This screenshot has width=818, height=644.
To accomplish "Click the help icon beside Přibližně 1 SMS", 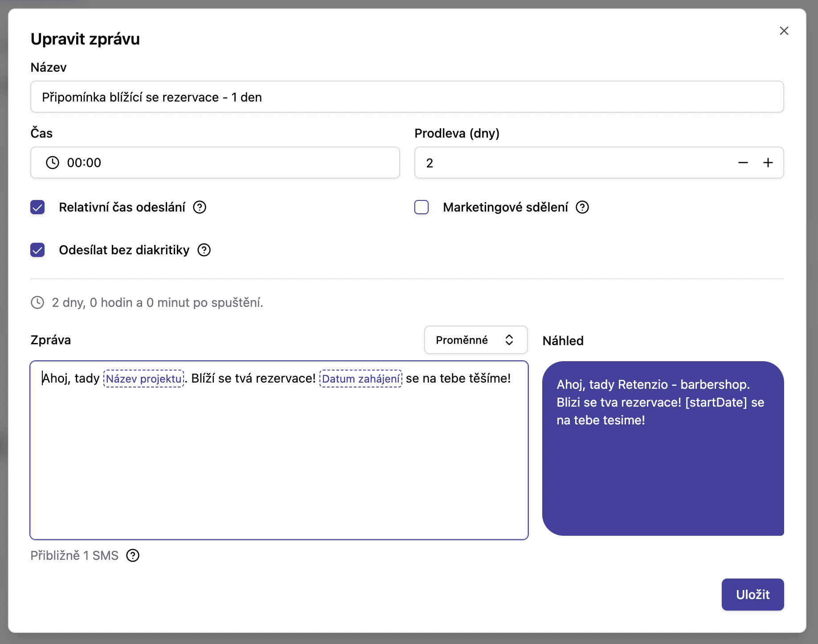I will pos(133,555).
